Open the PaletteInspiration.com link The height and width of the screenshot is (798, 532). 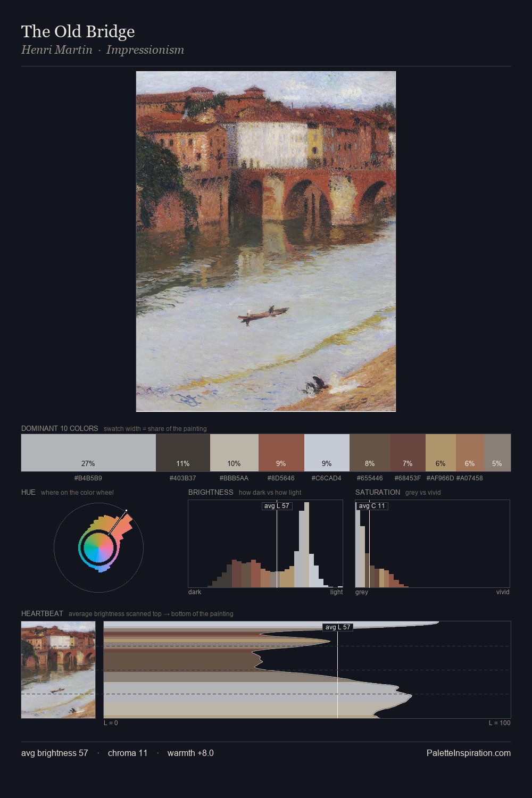(x=469, y=753)
